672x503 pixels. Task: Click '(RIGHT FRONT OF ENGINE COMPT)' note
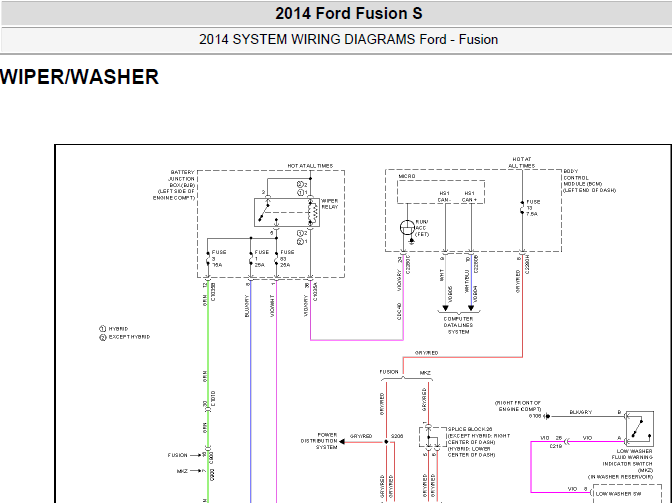pyautogui.click(x=518, y=406)
